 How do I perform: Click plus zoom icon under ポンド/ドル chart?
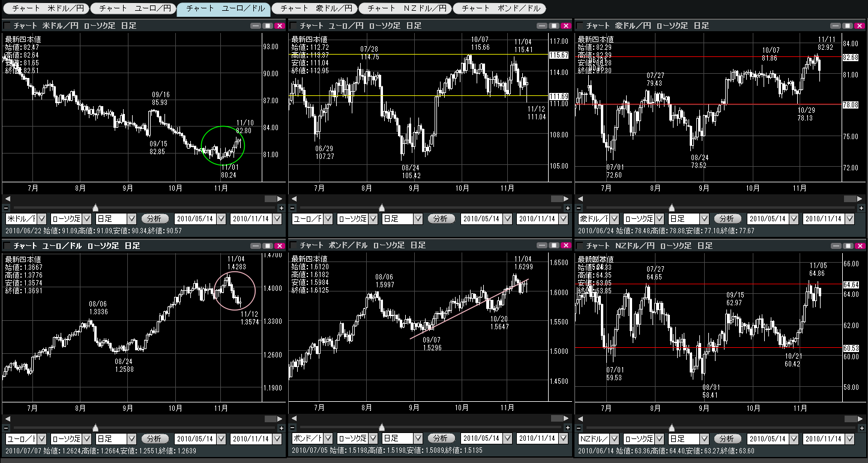click(x=568, y=428)
